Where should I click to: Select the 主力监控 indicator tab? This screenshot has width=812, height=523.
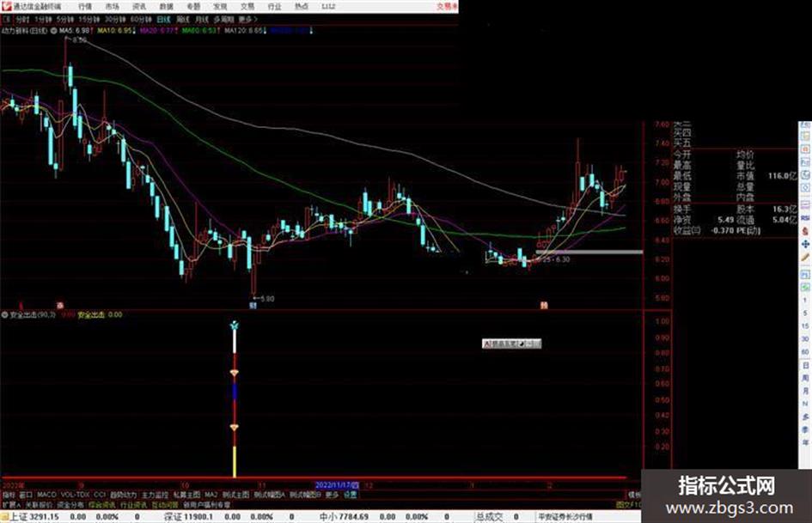pyautogui.click(x=155, y=495)
